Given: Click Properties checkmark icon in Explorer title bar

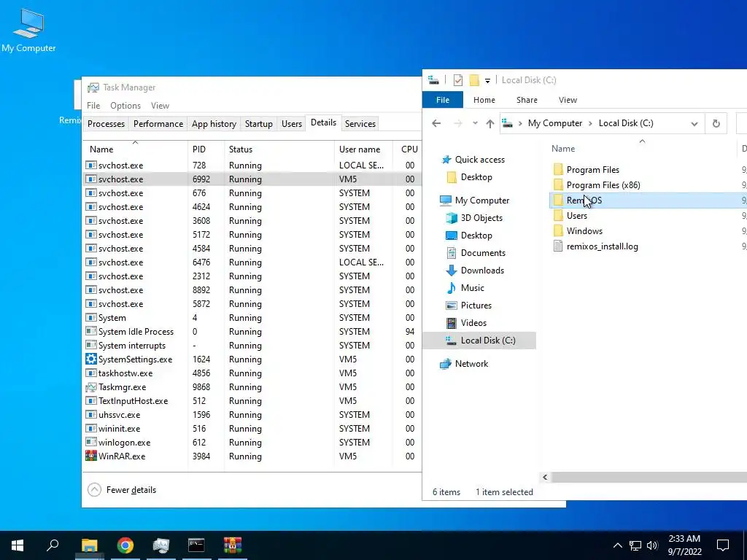Looking at the screenshot, I should 458,80.
